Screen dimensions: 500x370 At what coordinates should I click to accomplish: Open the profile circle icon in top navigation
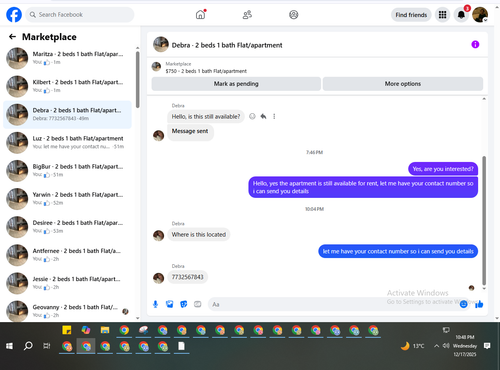pos(293,15)
